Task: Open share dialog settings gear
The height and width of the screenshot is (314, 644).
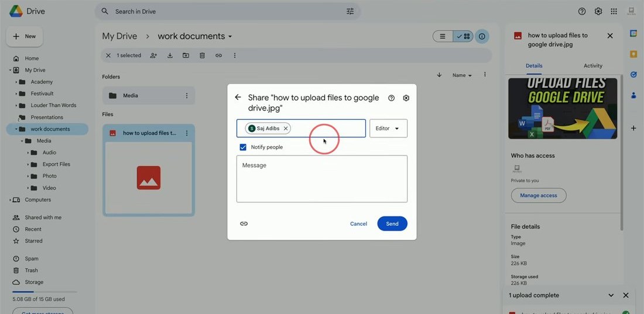Action: [406, 98]
